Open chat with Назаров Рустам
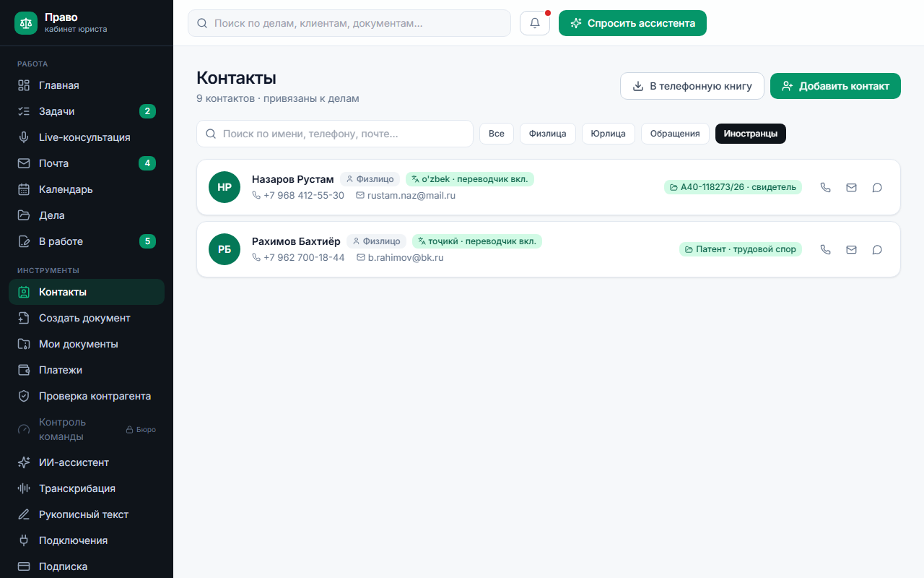Image resolution: width=924 pixels, height=578 pixels. 877,187
